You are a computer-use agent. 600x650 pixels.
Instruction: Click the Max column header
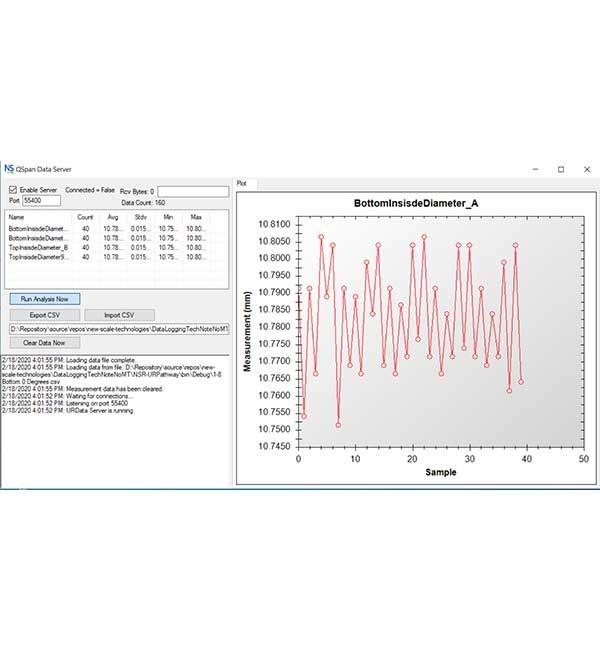point(196,217)
